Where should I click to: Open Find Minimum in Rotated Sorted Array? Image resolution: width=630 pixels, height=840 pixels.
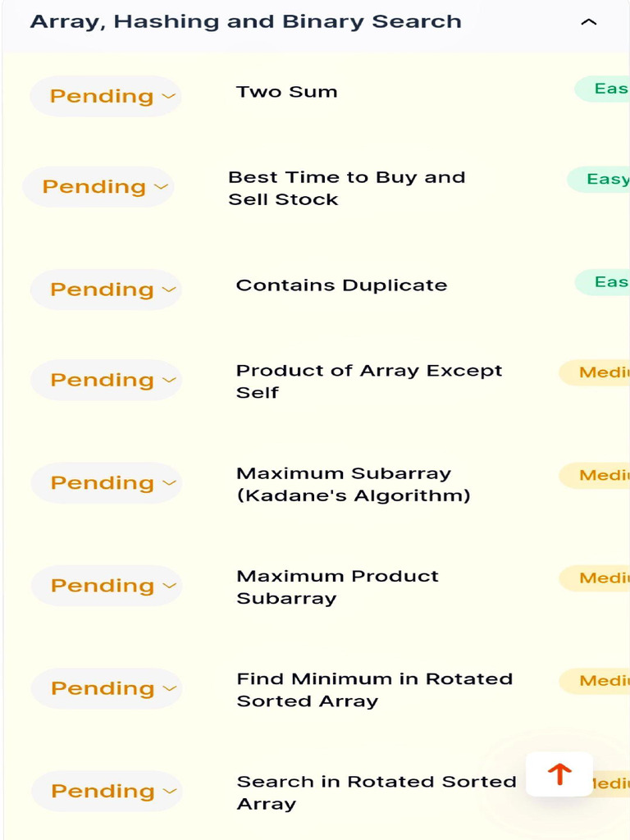pos(374,690)
